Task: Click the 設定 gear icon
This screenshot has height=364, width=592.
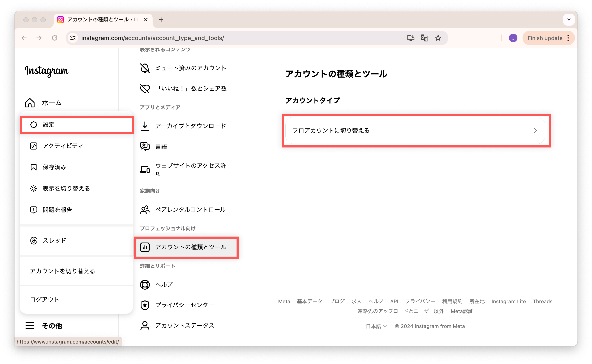Action: tap(33, 124)
